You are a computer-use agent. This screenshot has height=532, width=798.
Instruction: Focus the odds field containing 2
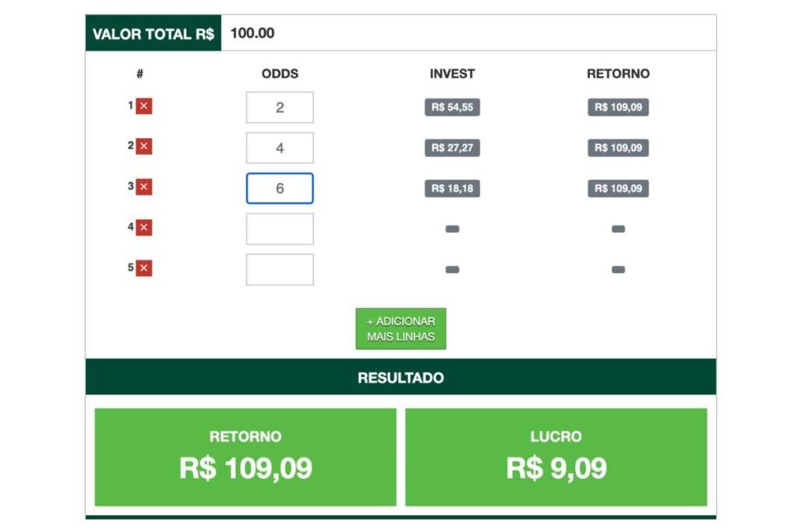tap(280, 107)
